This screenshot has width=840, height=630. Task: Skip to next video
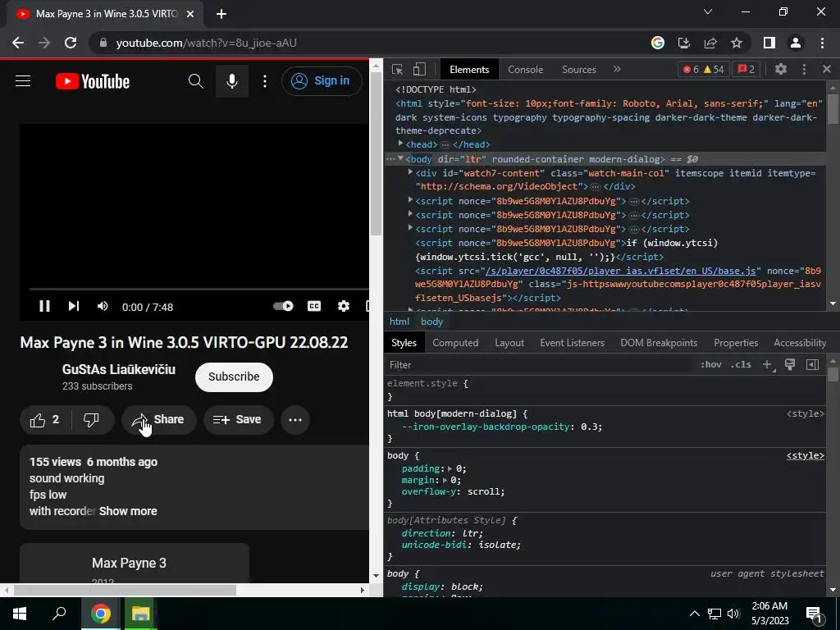73,306
